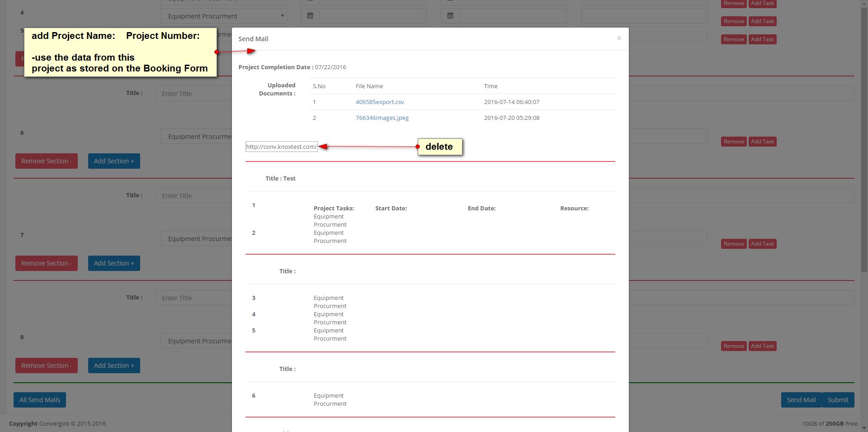Click Add Section under task row 7
This screenshot has width=868, height=432.
click(114, 263)
